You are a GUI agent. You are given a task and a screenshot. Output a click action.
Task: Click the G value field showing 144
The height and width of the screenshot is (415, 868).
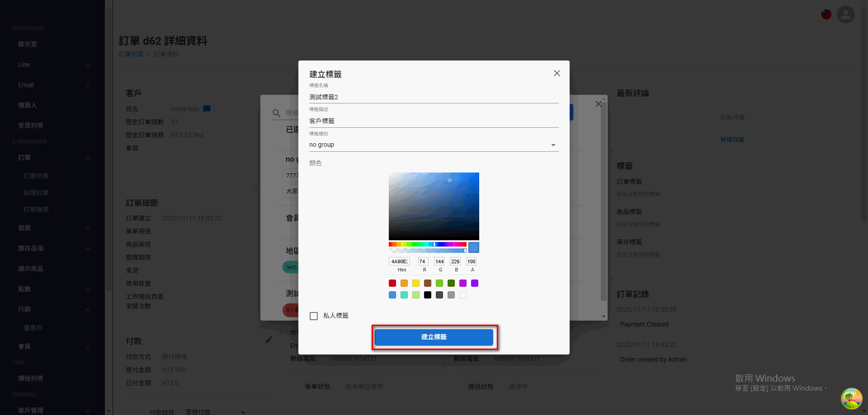[x=439, y=261]
